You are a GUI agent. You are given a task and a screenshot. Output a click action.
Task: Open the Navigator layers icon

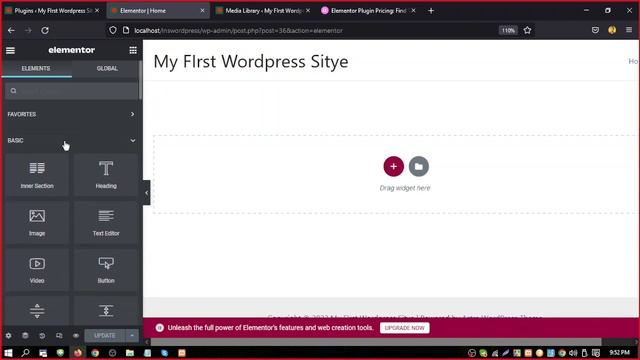click(25, 336)
